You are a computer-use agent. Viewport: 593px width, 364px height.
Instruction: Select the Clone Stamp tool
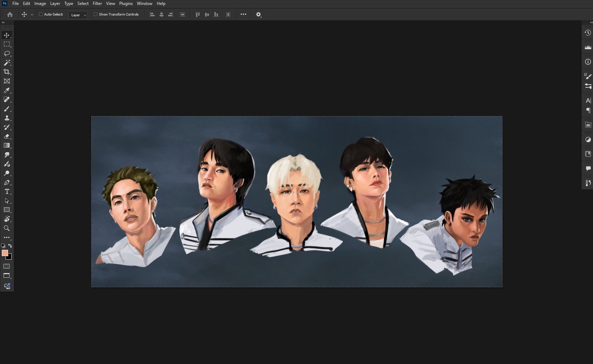[7, 118]
